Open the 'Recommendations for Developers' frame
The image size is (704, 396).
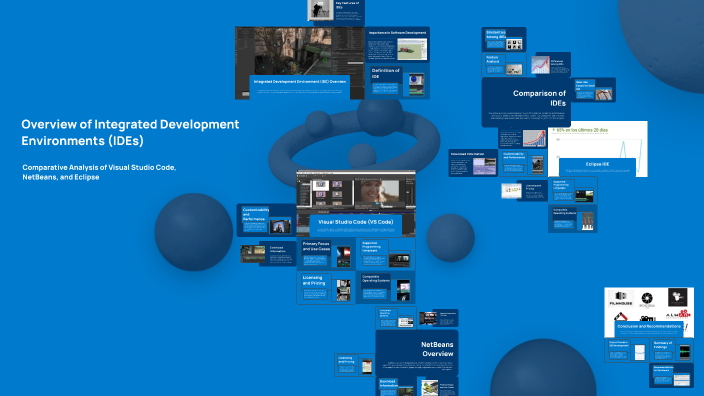[x=671, y=375]
